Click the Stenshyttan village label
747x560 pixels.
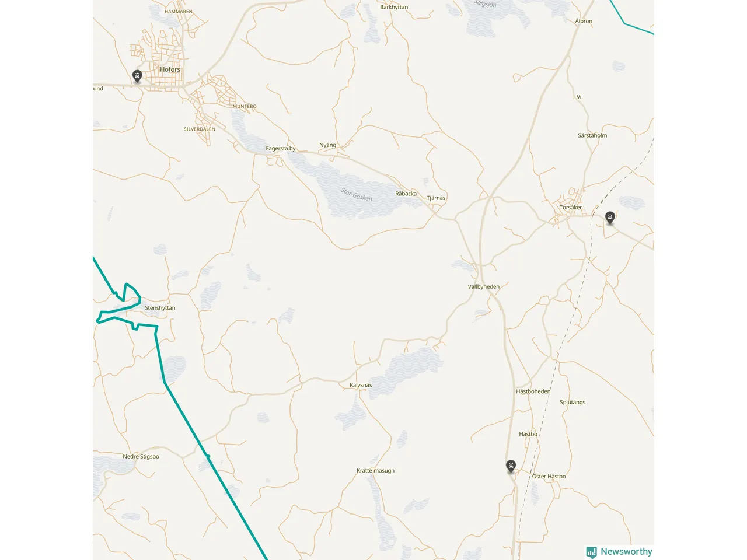pyautogui.click(x=160, y=308)
